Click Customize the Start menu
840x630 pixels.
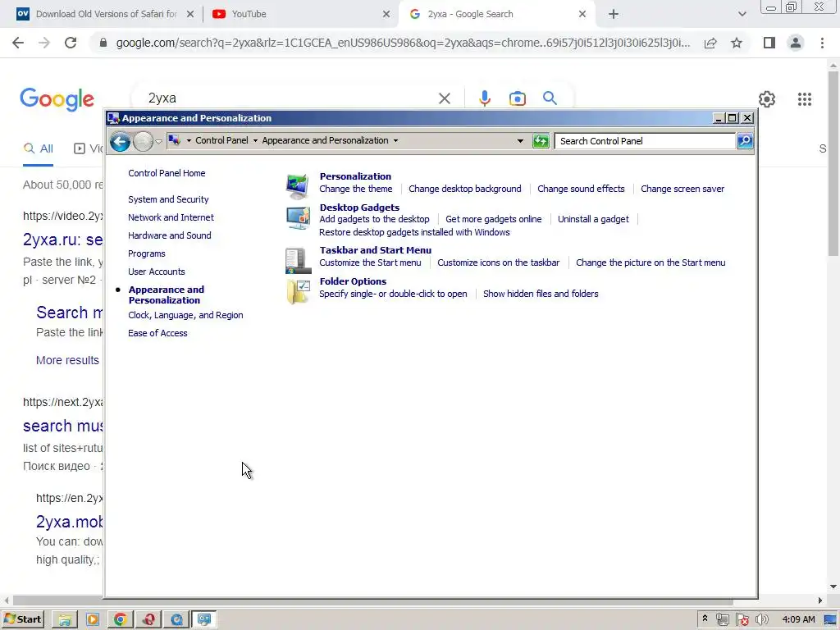pyautogui.click(x=370, y=262)
